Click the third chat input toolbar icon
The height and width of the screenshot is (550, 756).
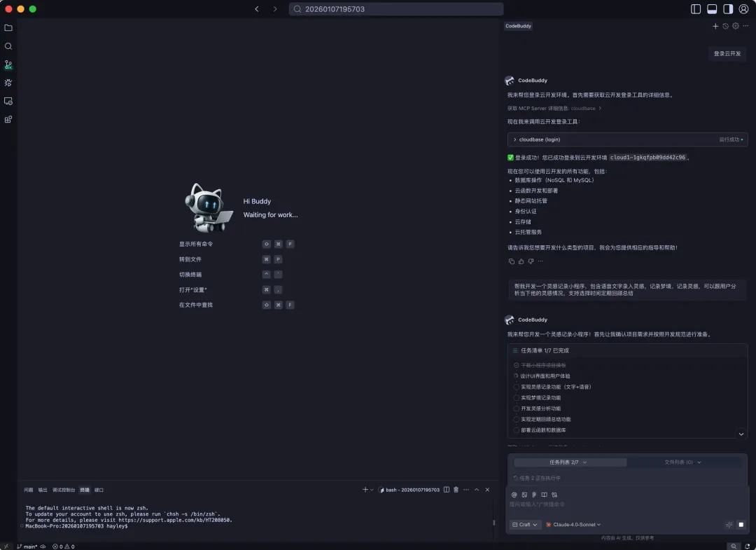click(534, 495)
